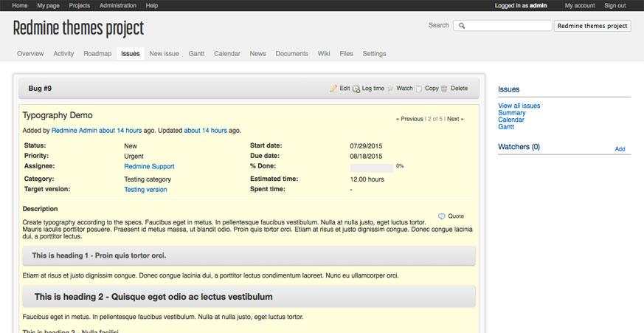Image resolution: width=644 pixels, height=333 pixels.
Task: Click the heading 2 Quisque eget odio
Action: [x=153, y=297]
